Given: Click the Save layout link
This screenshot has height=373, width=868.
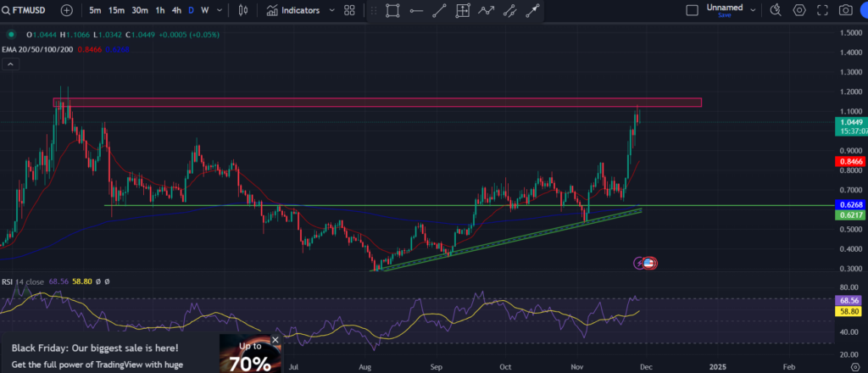Looking at the screenshot, I should coord(725,15).
